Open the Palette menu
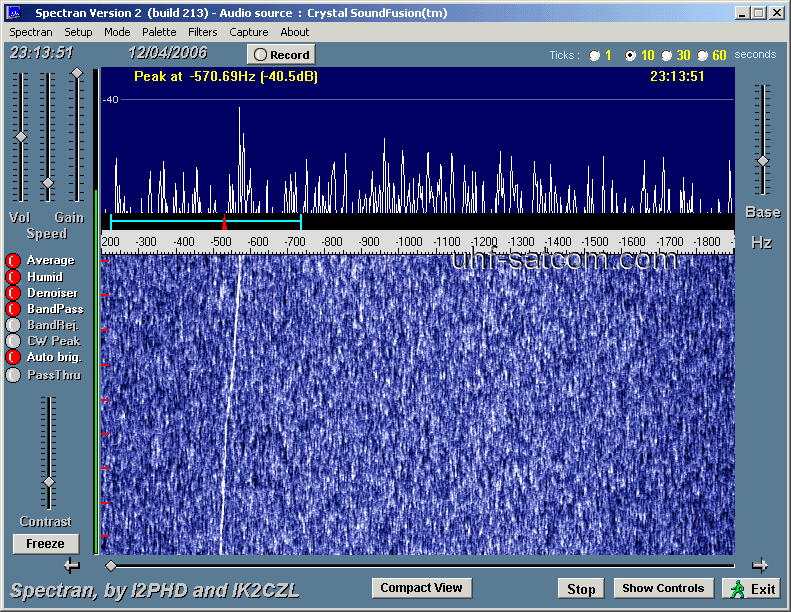Viewport: 791px width, 612px height. tap(159, 32)
